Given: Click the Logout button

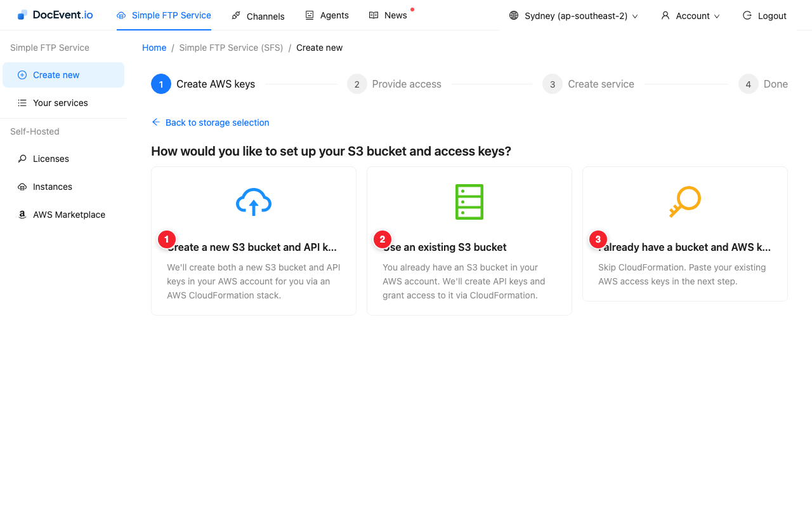Looking at the screenshot, I should click(x=764, y=16).
